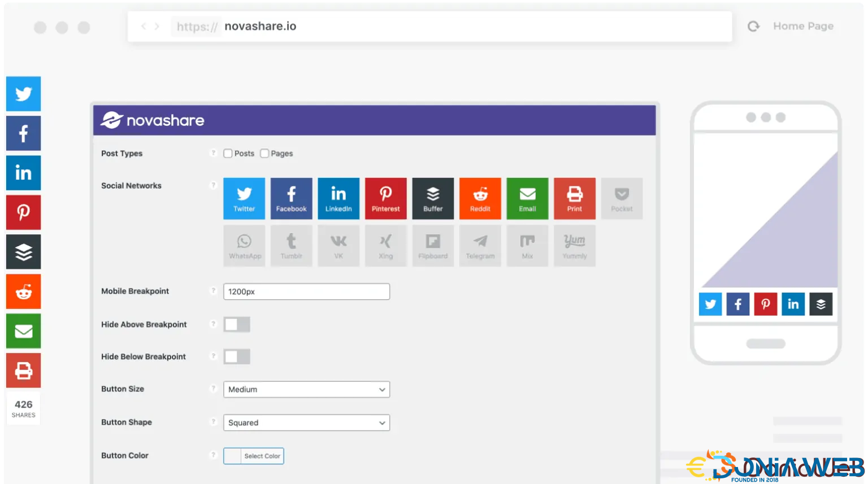This screenshot has height=484, width=868.
Task: Toggle Hide Below Breakpoint switch
Action: [x=237, y=356]
